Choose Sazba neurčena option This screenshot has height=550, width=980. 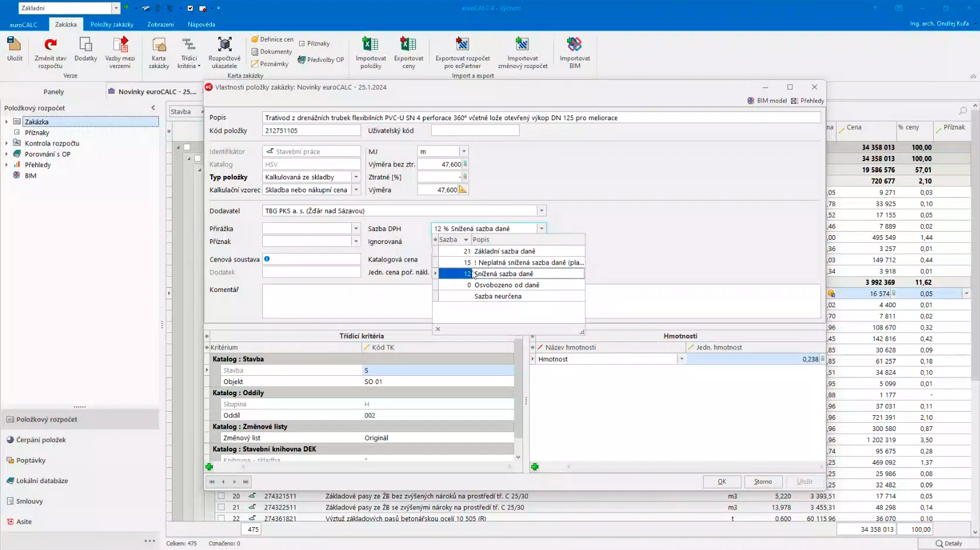coord(511,296)
